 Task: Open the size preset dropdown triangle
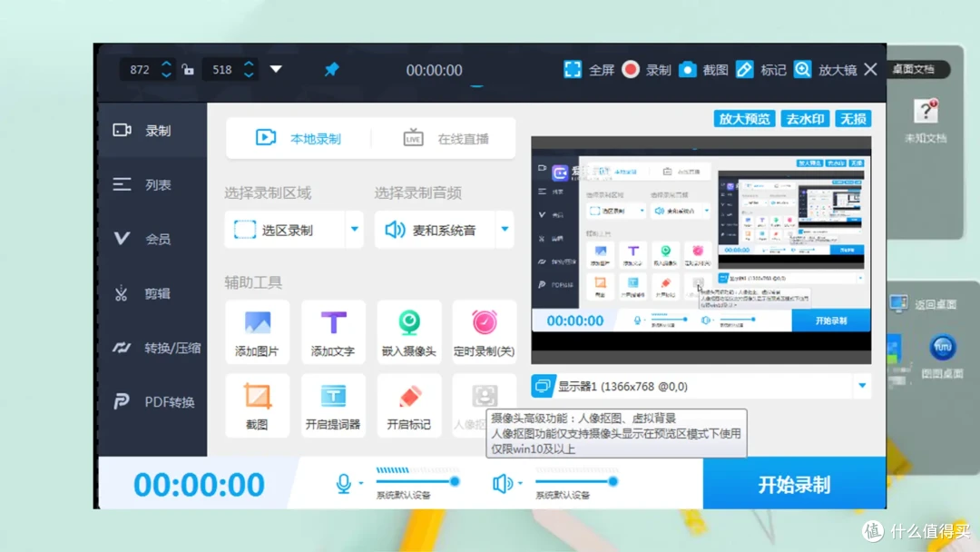[276, 69]
